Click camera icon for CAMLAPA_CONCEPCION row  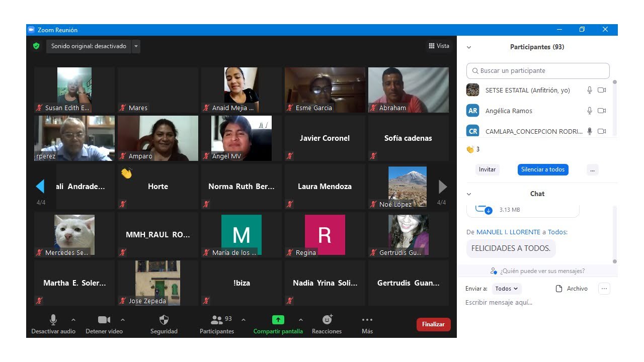pos(602,131)
